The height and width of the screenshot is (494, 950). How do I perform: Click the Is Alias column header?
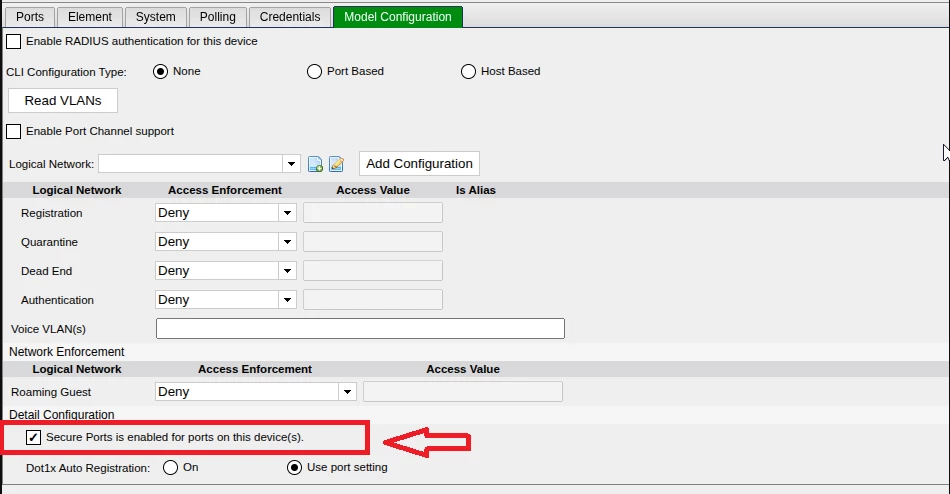pyautogui.click(x=476, y=190)
